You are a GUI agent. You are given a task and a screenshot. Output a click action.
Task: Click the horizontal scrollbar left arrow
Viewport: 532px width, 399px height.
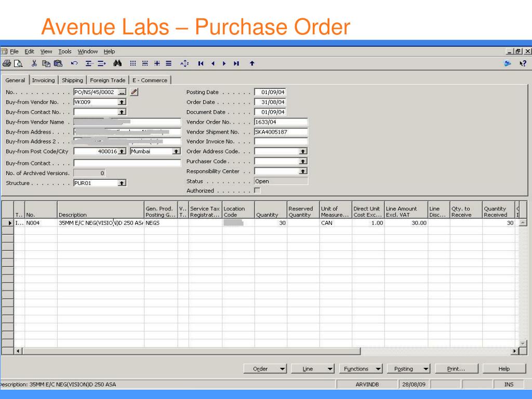[x=18, y=351]
